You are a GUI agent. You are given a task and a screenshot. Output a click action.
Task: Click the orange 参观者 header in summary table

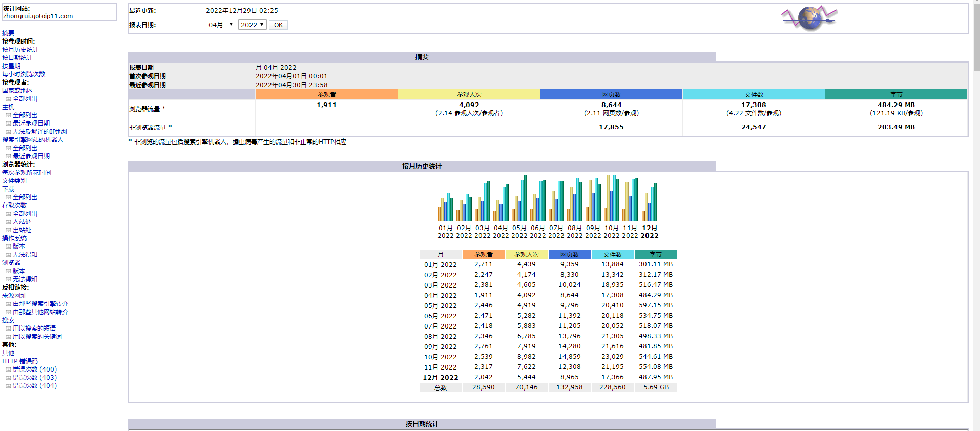(326, 94)
